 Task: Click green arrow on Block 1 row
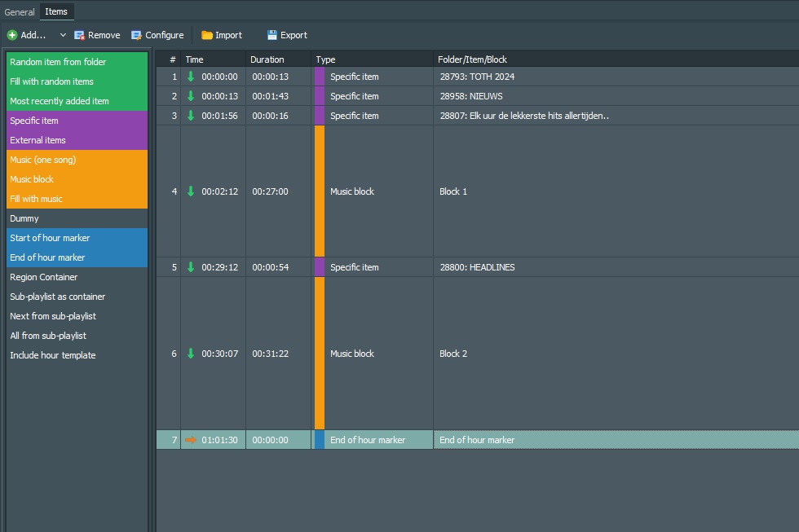pos(191,191)
